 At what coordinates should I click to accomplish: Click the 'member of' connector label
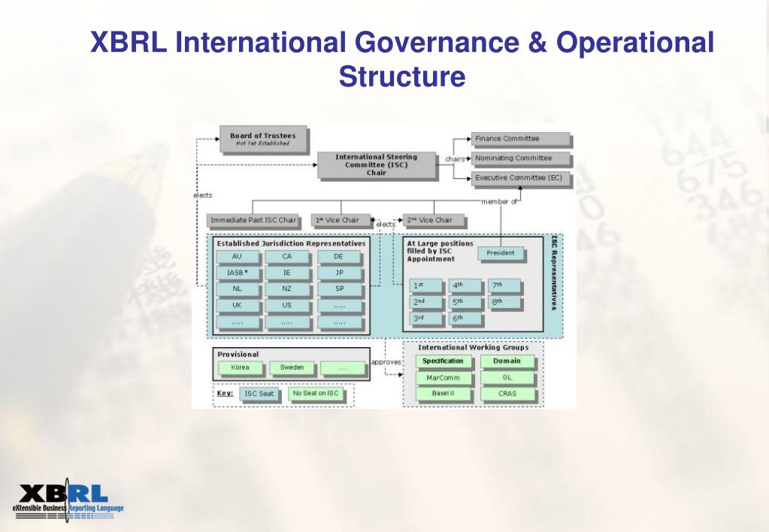pos(499,201)
